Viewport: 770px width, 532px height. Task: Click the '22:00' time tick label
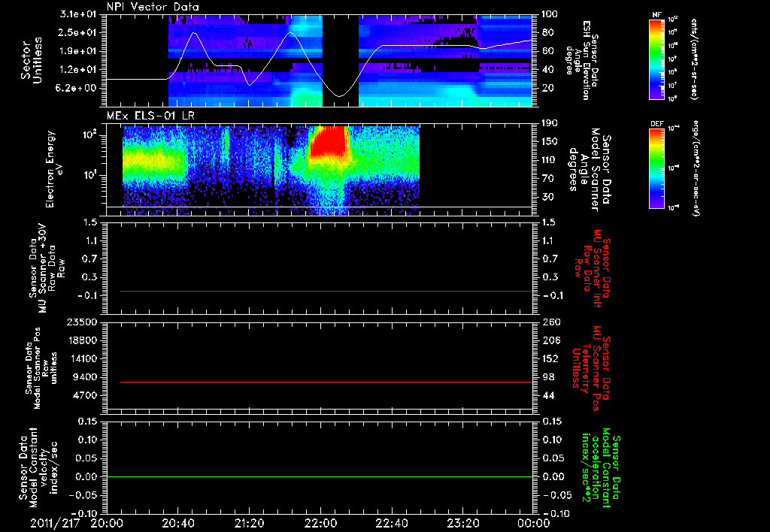coord(320,523)
